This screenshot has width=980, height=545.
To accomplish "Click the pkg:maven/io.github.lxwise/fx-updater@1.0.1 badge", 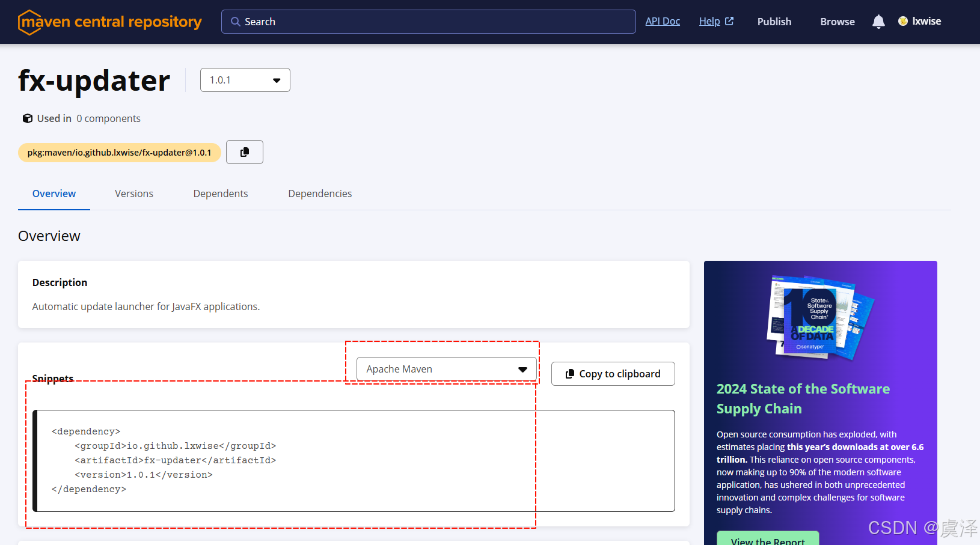I will 120,153.
